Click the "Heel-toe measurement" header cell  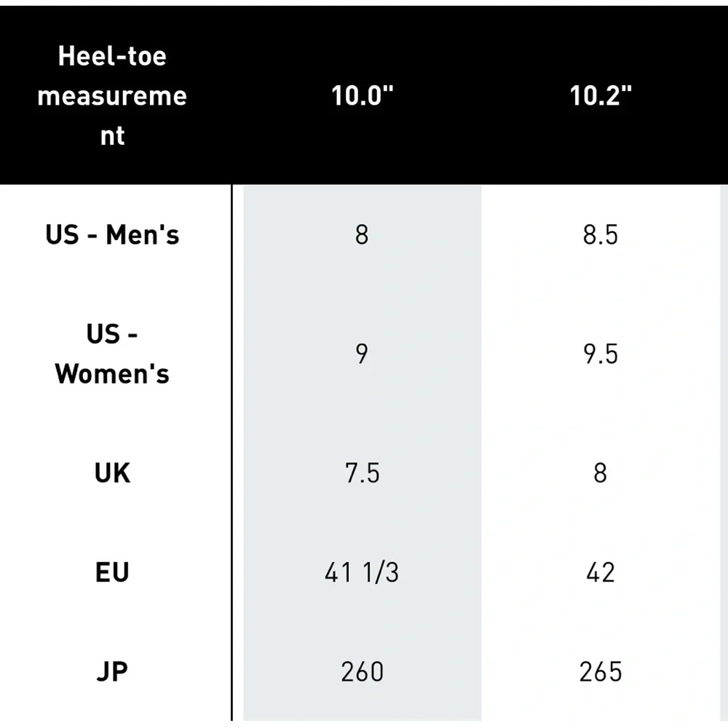click(112, 96)
